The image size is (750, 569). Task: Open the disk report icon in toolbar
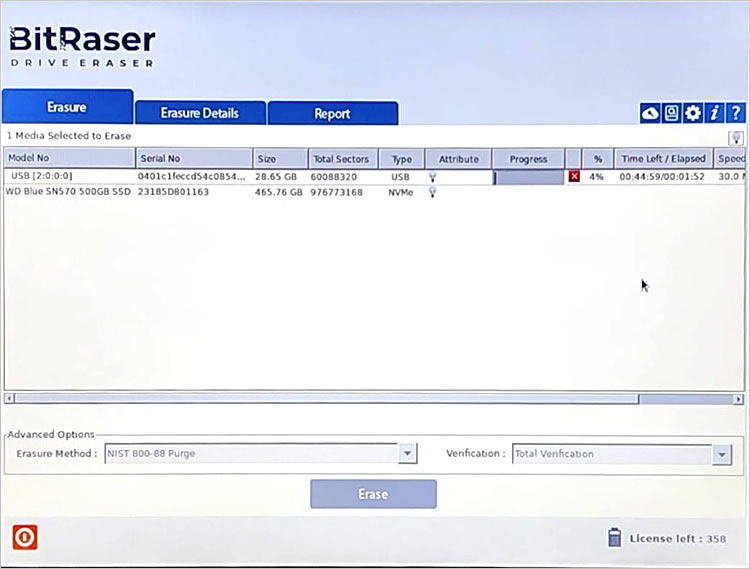672,113
